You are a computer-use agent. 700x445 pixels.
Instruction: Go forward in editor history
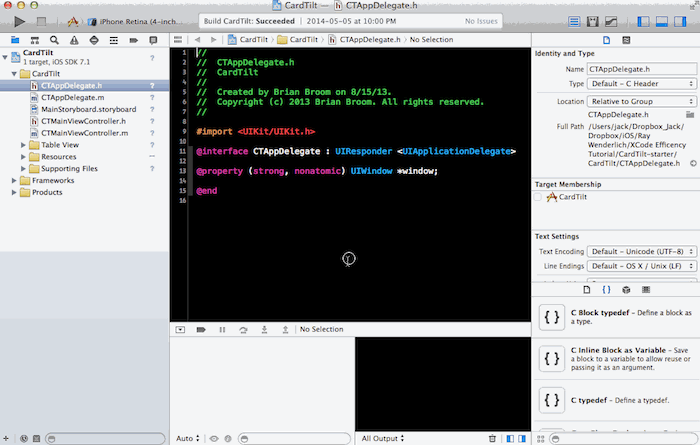213,40
